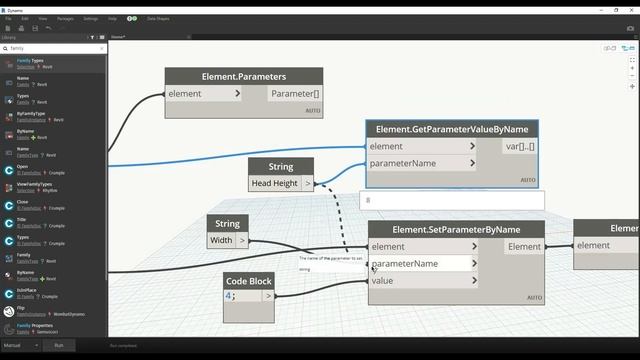
Task: Expand parameterName chevron on SetParameterByName
Action: pyautogui.click(x=474, y=264)
